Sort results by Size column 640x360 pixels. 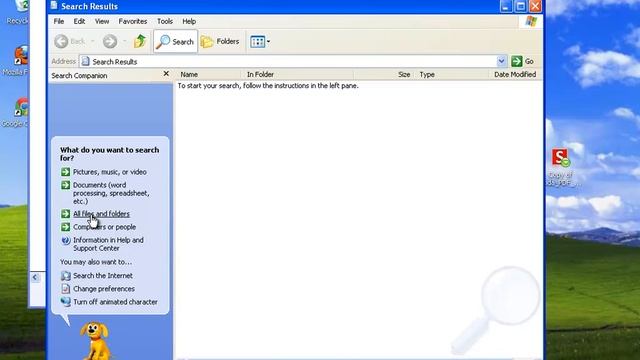click(384, 74)
